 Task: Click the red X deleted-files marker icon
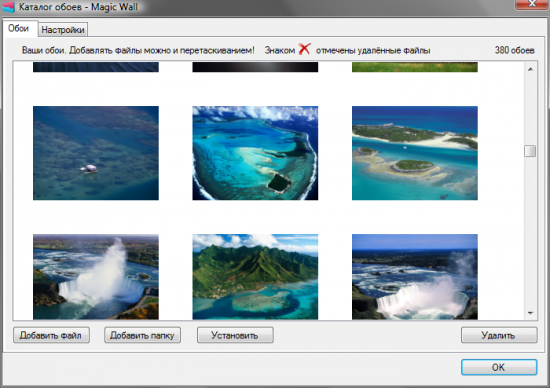pos(304,49)
